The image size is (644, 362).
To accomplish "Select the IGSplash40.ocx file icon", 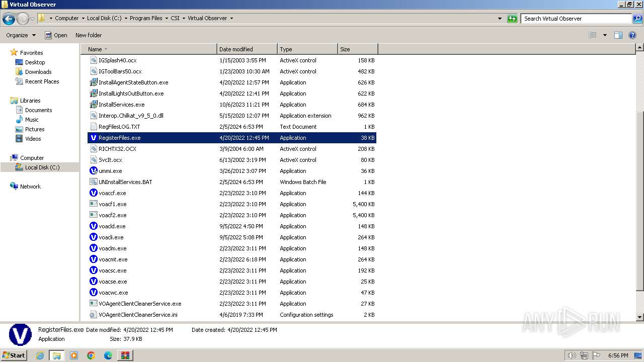I will (x=93, y=60).
